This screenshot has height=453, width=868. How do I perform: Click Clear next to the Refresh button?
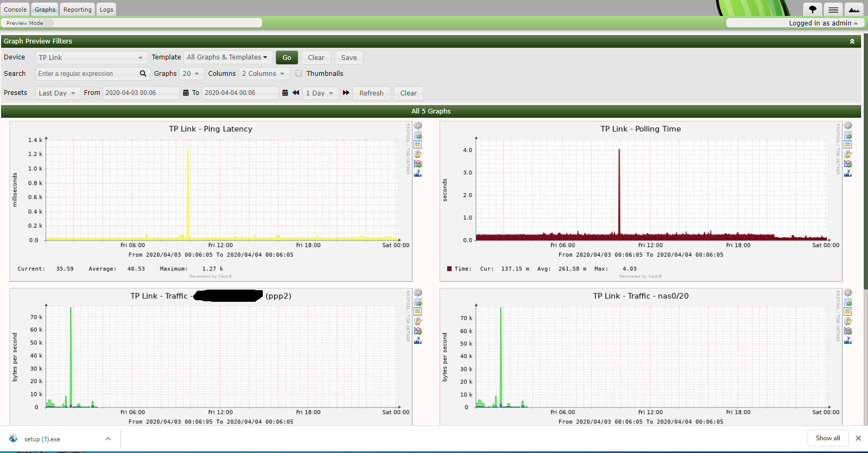pyautogui.click(x=408, y=93)
